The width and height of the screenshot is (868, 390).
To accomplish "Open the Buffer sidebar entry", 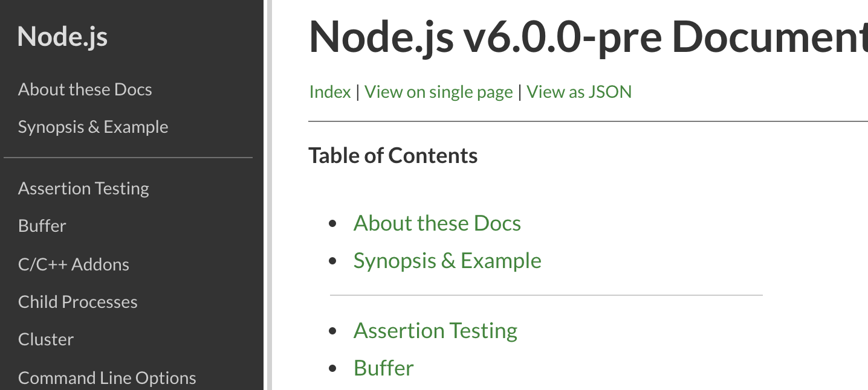I will pyautogui.click(x=42, y=226).
